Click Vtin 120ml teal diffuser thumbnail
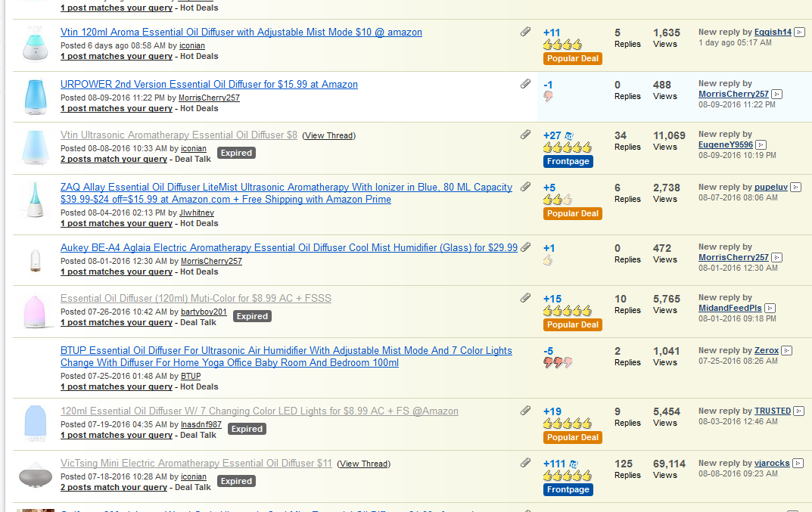The height and width of the screenshot is (512, 812). click(x=36, y=43)
